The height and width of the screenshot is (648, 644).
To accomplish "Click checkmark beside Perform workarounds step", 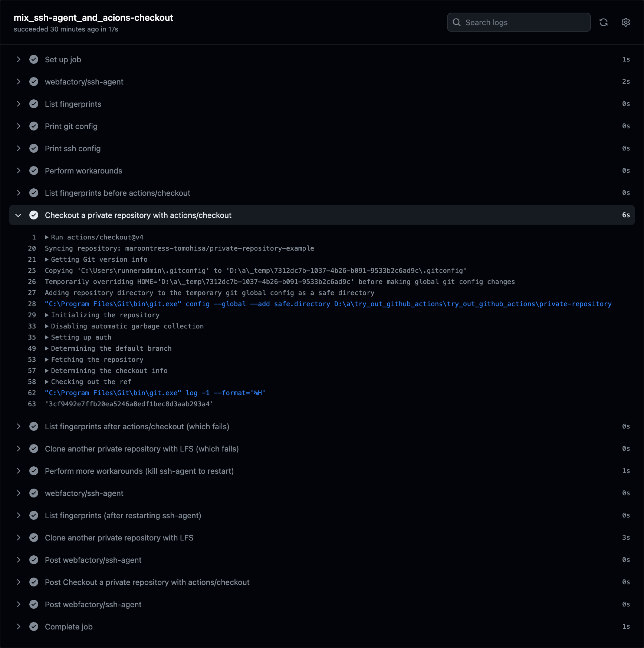I will [34, 171].
